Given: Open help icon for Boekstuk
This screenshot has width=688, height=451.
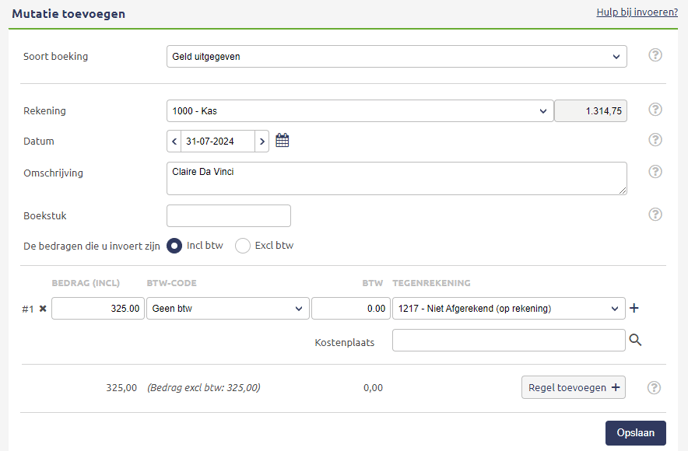Looking at the screenshot, I should pos(655,215).
